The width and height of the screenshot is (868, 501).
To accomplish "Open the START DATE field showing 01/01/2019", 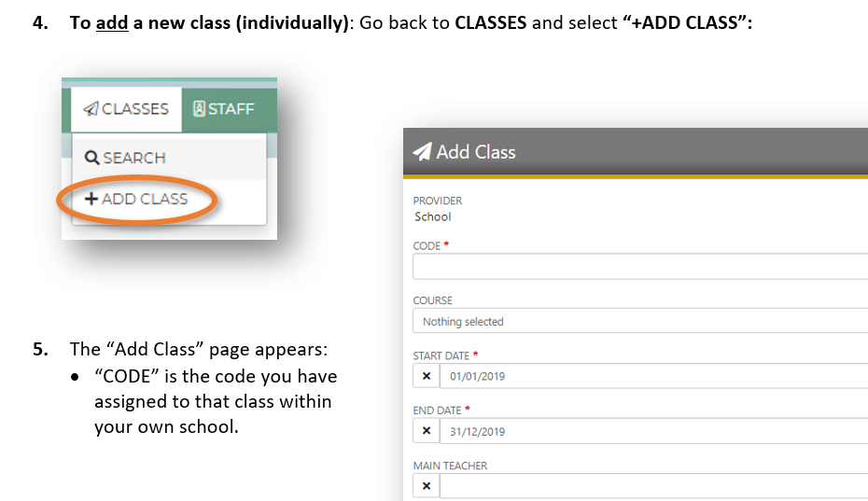I will point(653,376).
